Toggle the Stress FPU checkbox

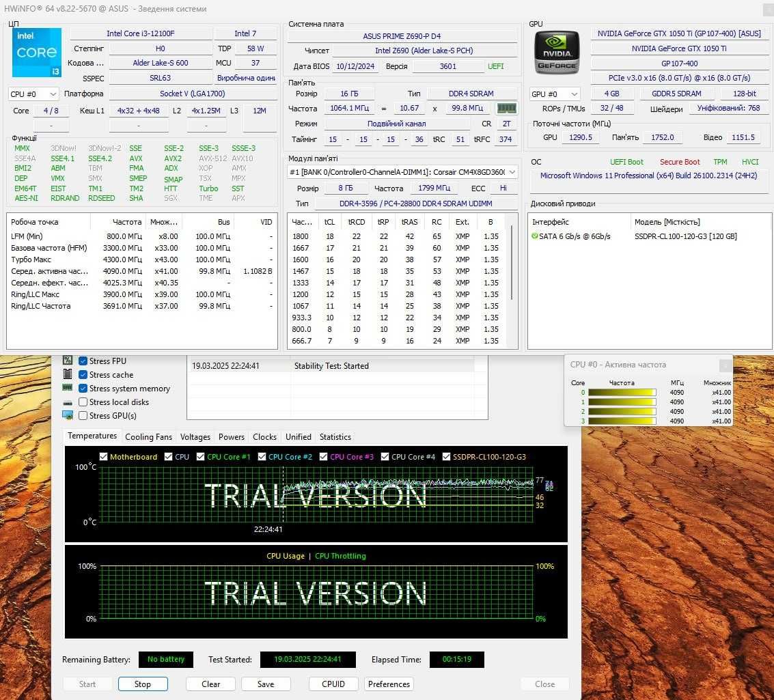click(83, 361)
